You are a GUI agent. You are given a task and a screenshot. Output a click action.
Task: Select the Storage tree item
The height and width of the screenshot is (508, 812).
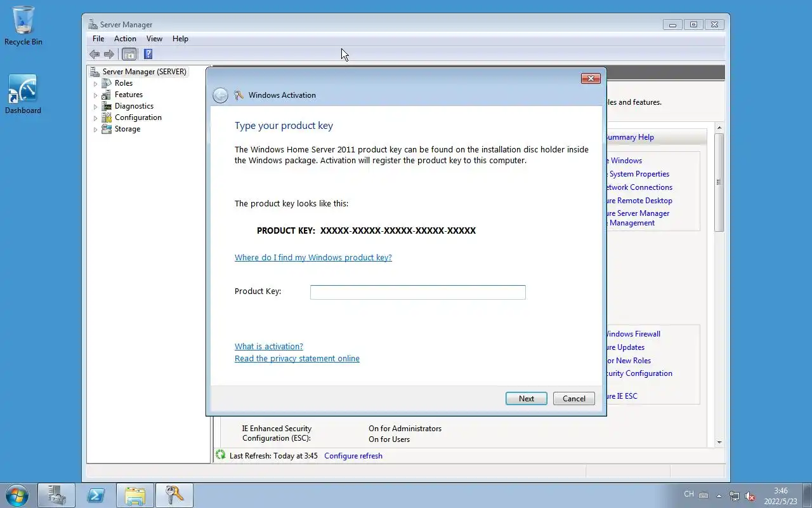(128, 129)
